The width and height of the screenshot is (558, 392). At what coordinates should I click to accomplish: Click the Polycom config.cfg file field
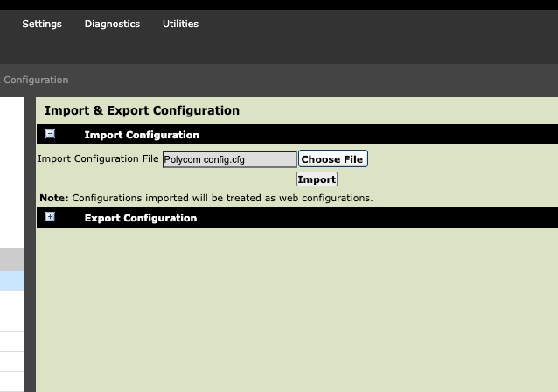229,159
